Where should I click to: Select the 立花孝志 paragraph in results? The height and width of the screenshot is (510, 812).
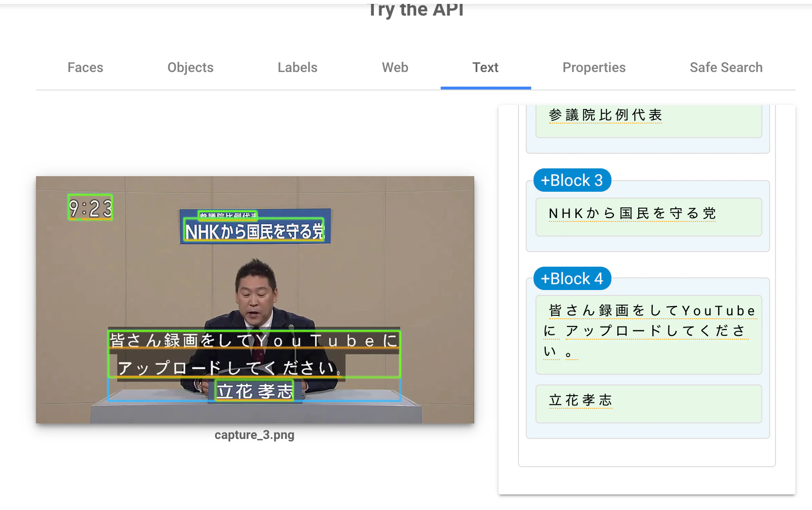pos(648,404)
